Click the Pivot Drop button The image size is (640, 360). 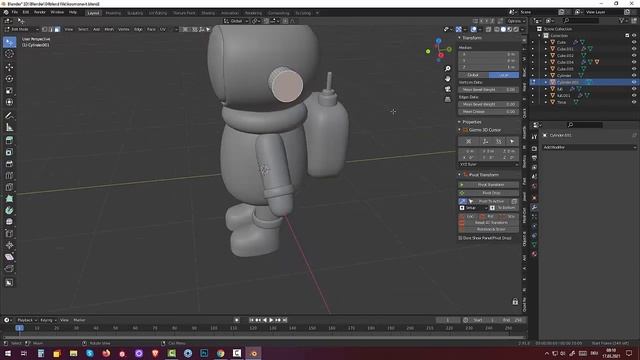[489, 193]
